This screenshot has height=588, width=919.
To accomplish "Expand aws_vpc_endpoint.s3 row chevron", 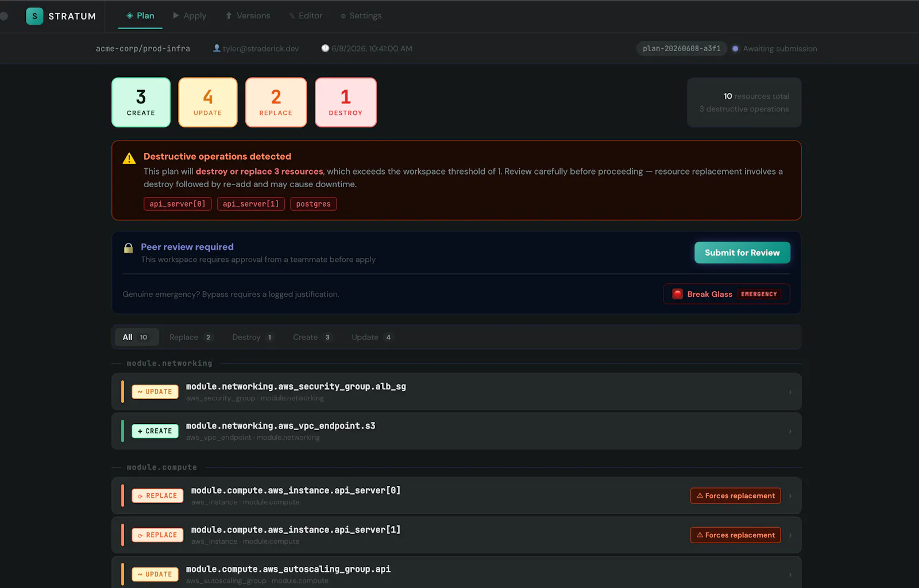I will [x=790, y=431].
